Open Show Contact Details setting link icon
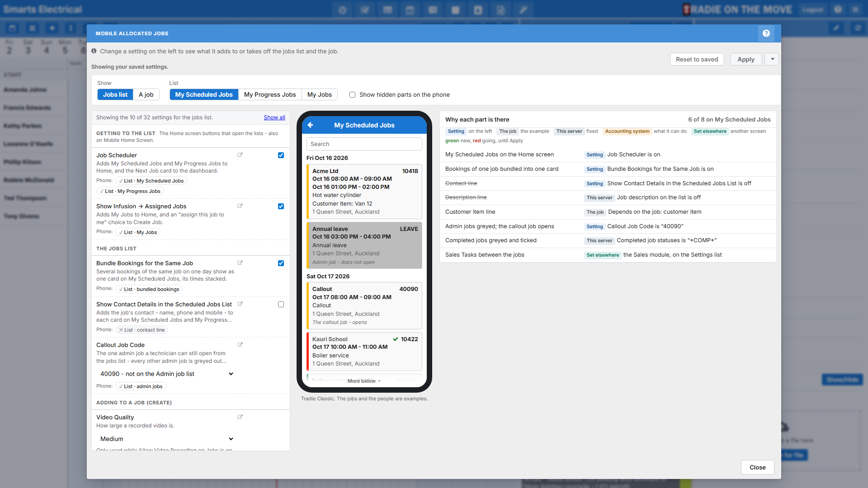The height and width of the screenshot is (488, 868). click(x=240, y=304)
